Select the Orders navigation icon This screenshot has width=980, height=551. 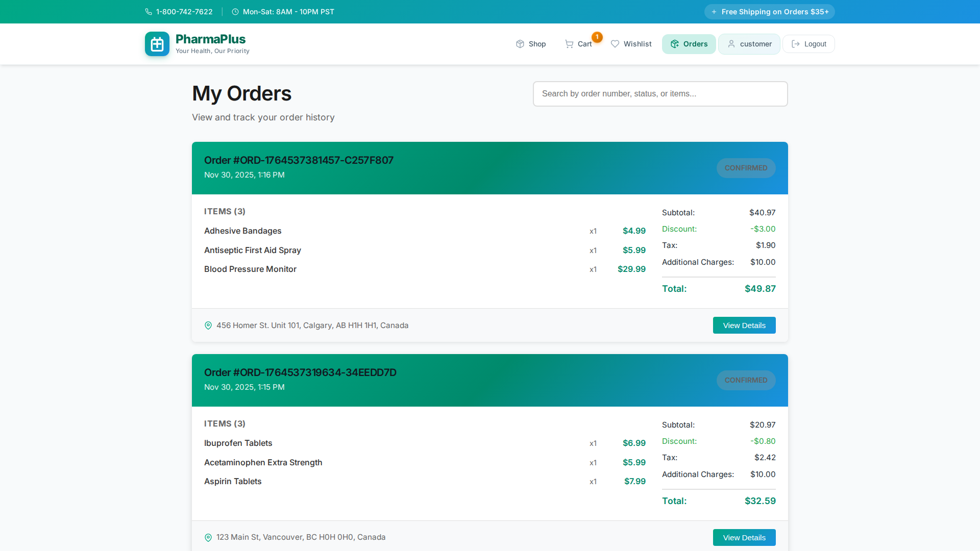[675, 44]
